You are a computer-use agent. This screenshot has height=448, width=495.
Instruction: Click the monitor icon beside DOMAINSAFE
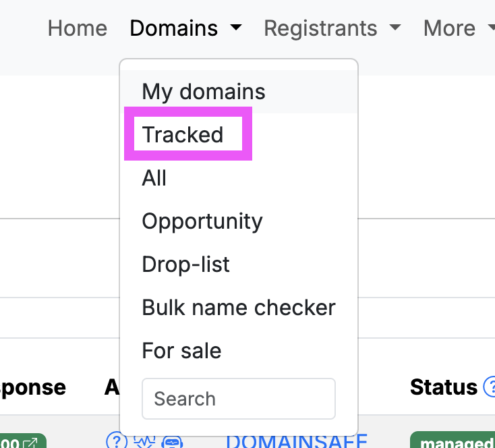[173, 442]
